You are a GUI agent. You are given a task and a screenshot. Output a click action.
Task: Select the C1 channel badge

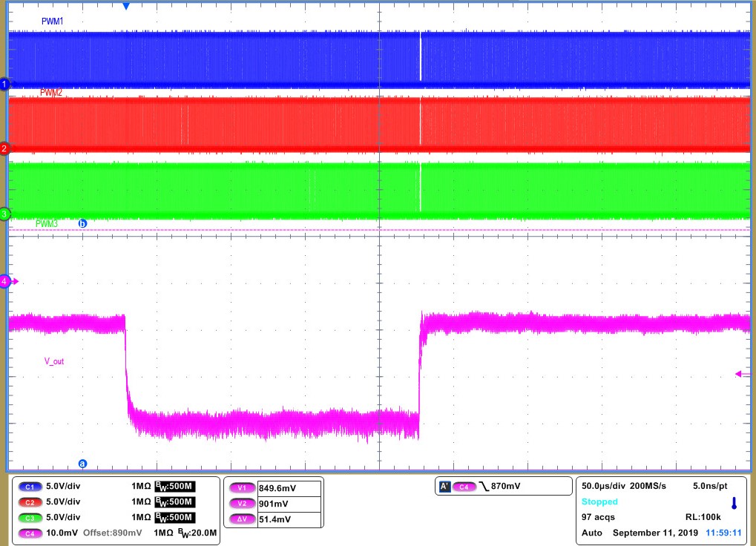pos(30,487)
